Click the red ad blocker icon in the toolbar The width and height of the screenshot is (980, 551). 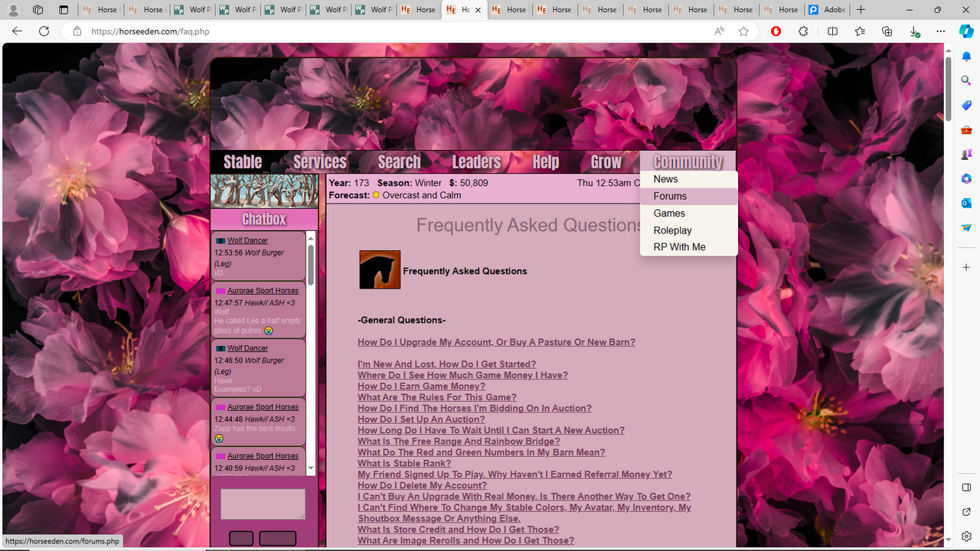point(776,31)
